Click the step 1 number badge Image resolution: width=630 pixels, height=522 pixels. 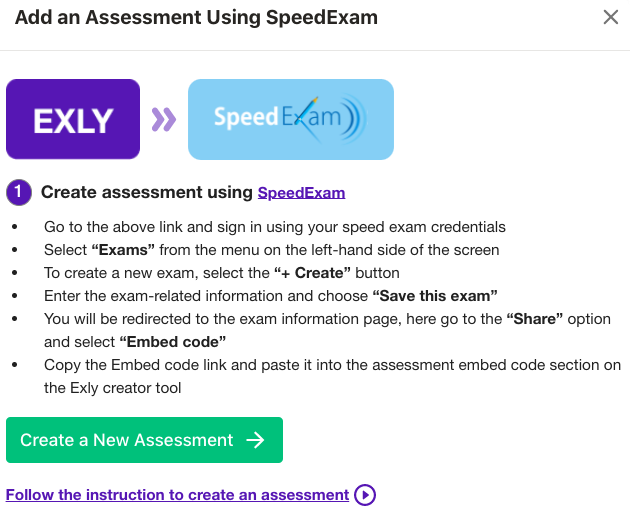click(x=19, y=192)
